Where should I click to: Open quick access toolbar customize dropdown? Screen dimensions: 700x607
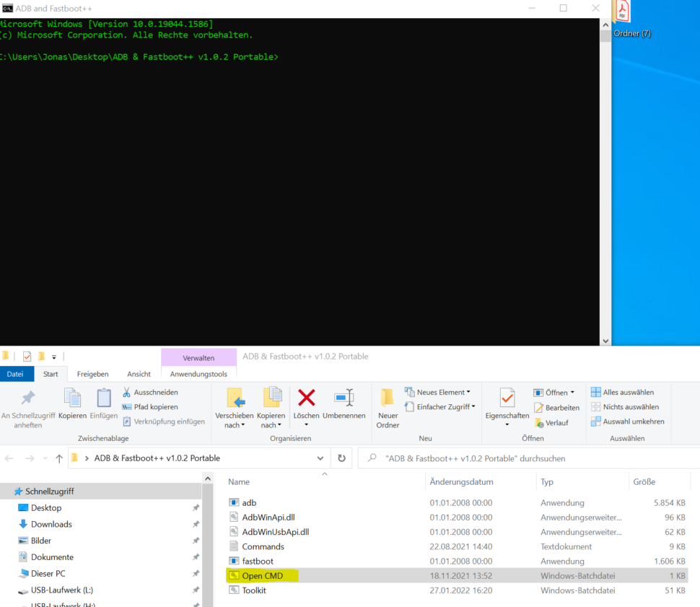click(54, 357)
